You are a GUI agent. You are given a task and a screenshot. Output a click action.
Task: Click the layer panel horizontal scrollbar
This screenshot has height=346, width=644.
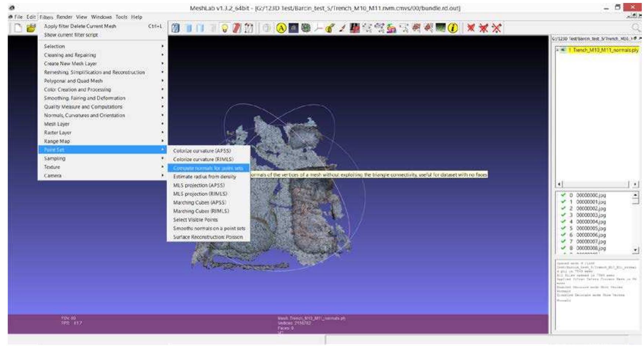point(597,184)
